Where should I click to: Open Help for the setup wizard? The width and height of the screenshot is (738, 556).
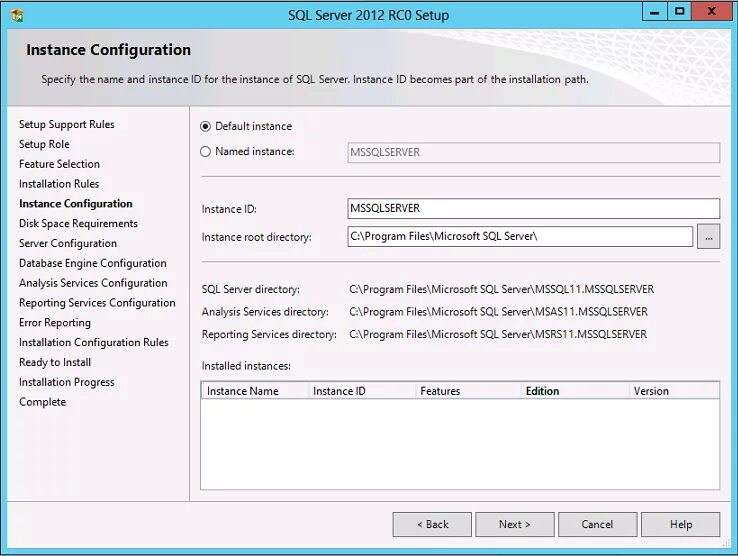point(681,524)
